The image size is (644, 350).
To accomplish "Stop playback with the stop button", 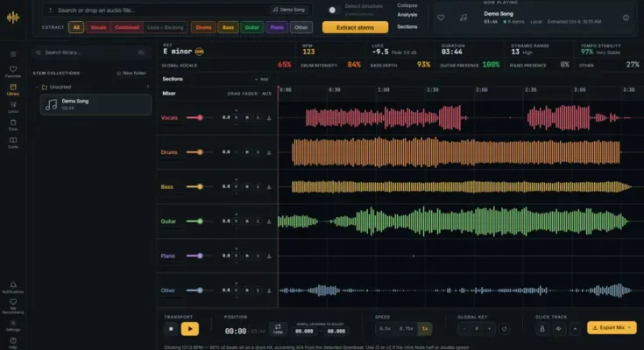I will [x=171, y=329].
